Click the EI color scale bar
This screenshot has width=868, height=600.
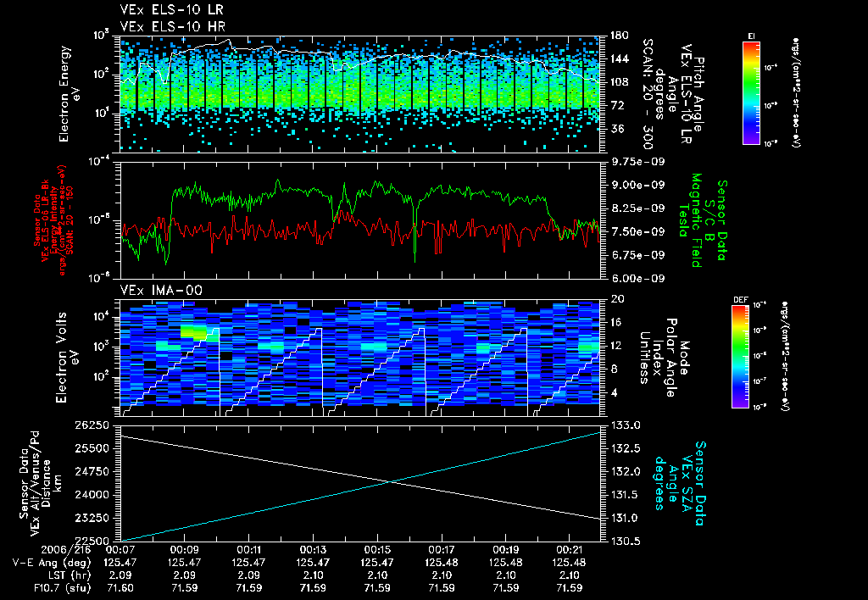click(751, 92)
